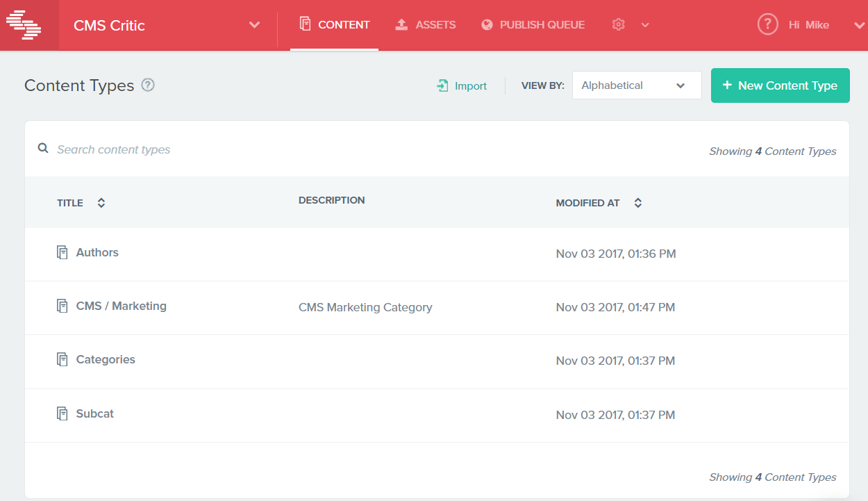This screenshot has height=501, width=868.
Task: Click the PUBLISH QUEUE globe icon
Action: 486,24
